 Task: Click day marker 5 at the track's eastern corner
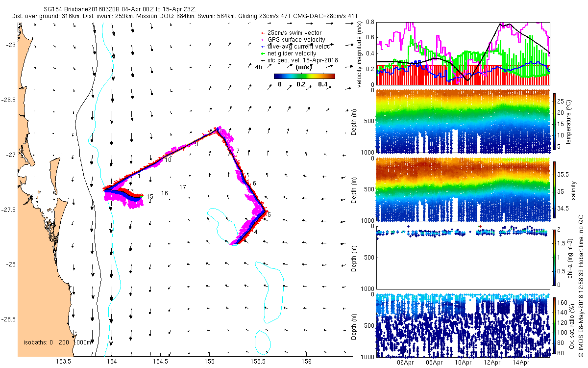click(x=269, y=214)
